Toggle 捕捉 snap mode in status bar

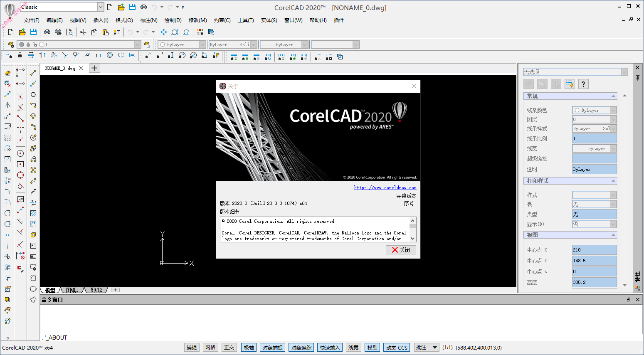(192, 348)
